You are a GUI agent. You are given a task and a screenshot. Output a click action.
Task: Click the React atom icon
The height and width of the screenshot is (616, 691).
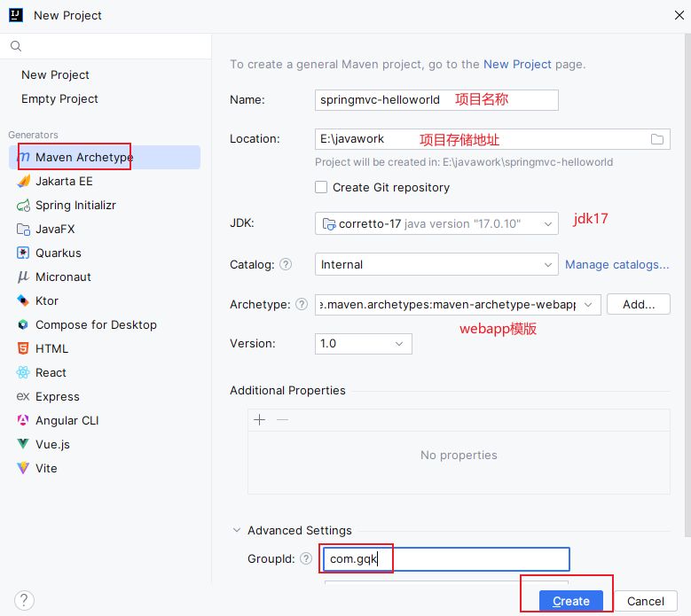point(23,372)
